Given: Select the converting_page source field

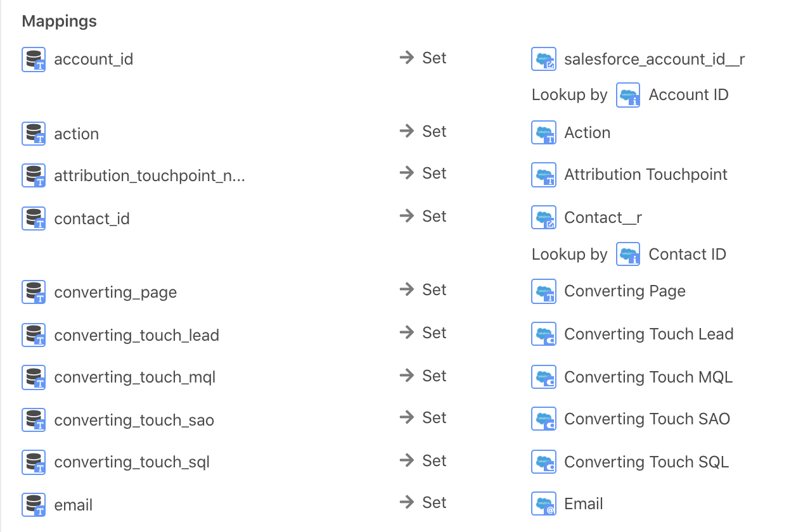Looking at the screenshot, I should [x=115, y=293].
